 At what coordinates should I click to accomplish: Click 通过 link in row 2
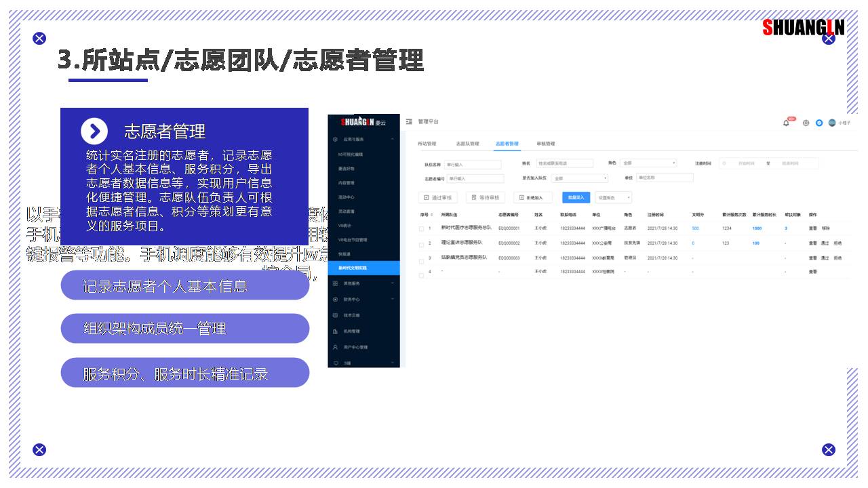(x=825, y=243)
